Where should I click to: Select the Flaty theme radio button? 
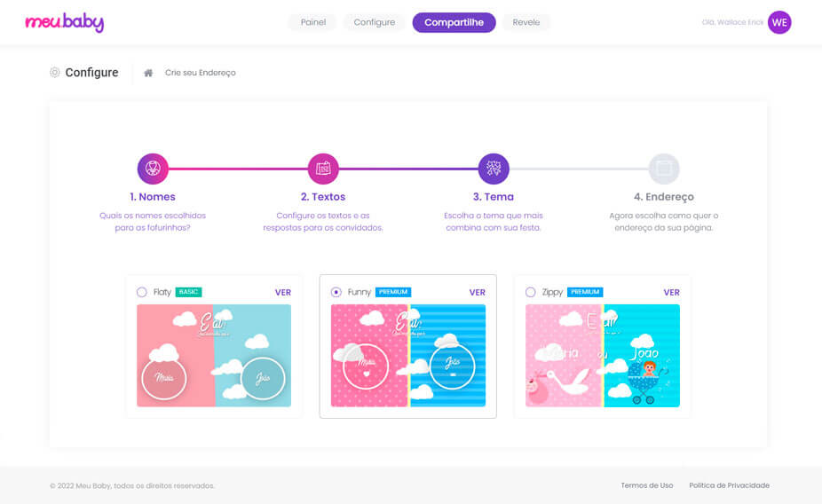pyautogui.click(x=142, y=292)
